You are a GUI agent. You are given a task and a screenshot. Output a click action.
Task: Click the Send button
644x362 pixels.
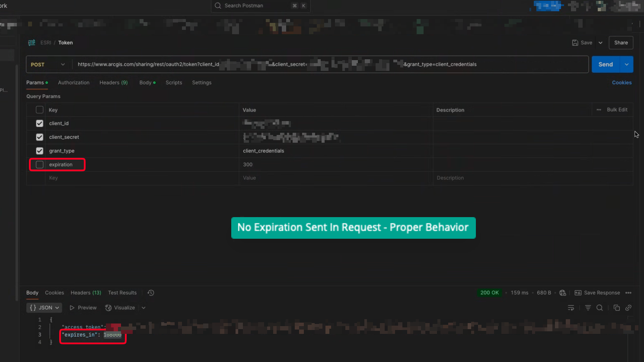[605, 64]
